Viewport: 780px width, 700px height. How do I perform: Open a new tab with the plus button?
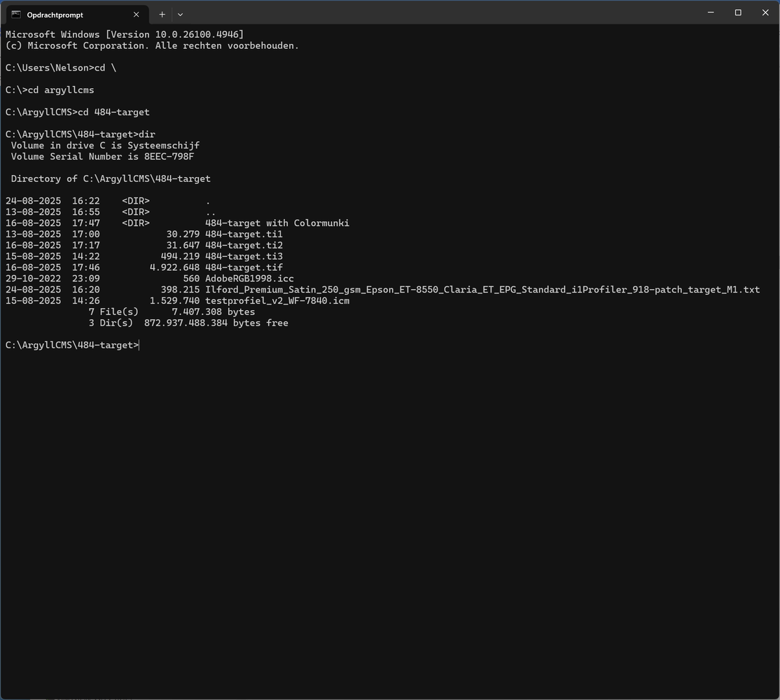(162, 14)
